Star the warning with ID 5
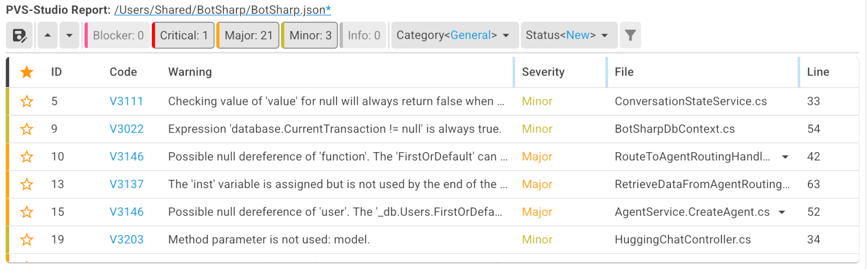Image resolution: width=868 pixels, height=269 pixels. [27, 102]
